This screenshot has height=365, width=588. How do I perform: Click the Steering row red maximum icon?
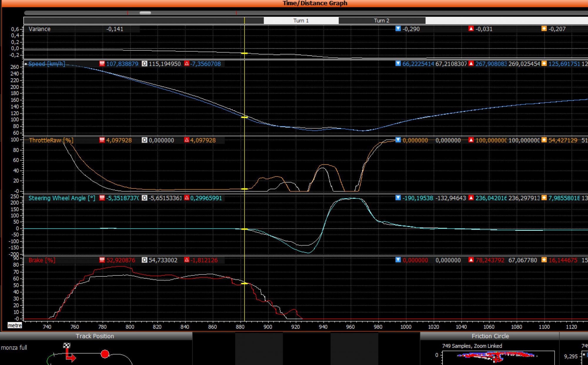click(x=471, y=198)
